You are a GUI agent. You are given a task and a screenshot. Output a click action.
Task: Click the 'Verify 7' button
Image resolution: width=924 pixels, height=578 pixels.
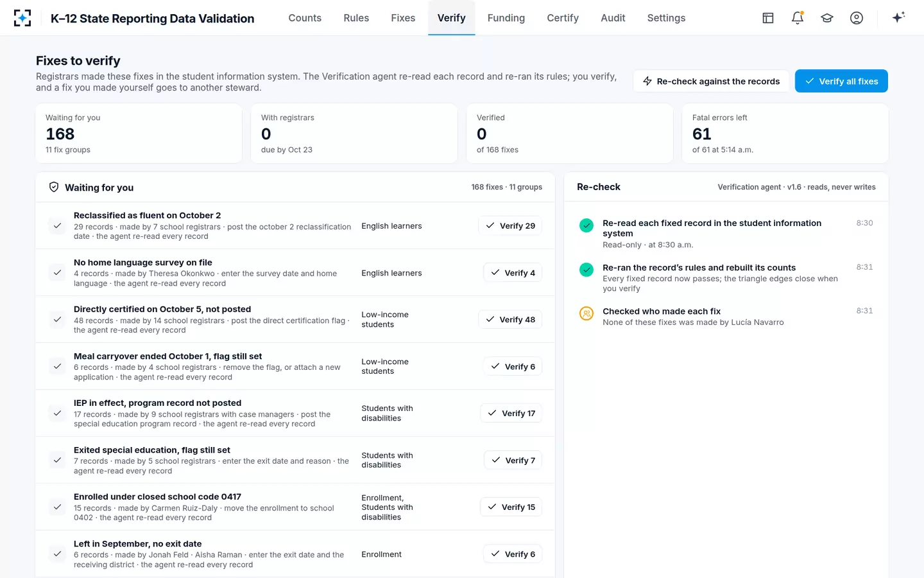[513, 460]
